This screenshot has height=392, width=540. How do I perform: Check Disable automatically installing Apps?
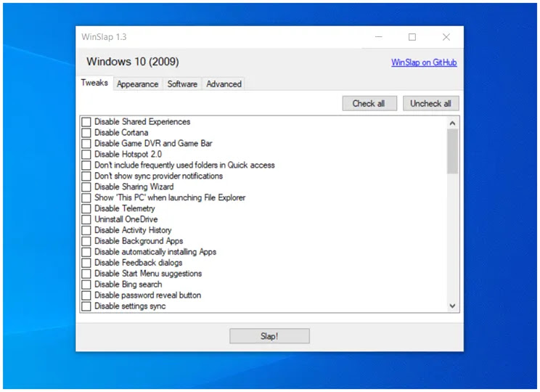86,252
